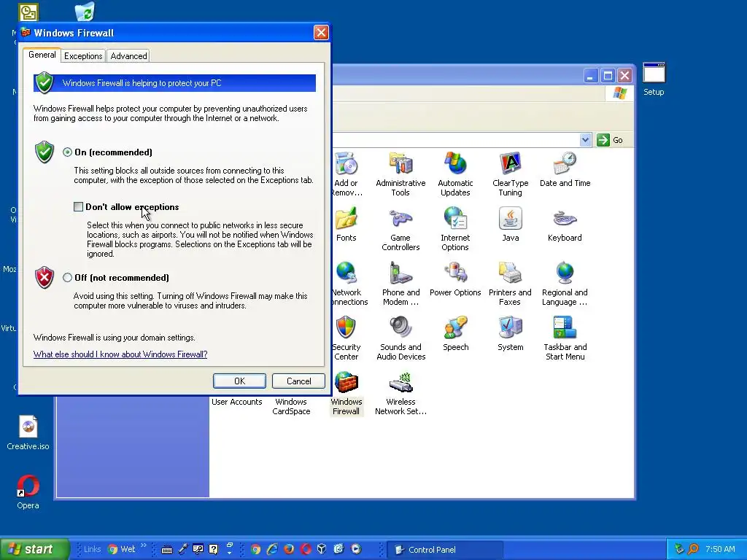Open Sounds and Audio Devices
This screenshot has height=560, width=747.
(x=400, y=338)
